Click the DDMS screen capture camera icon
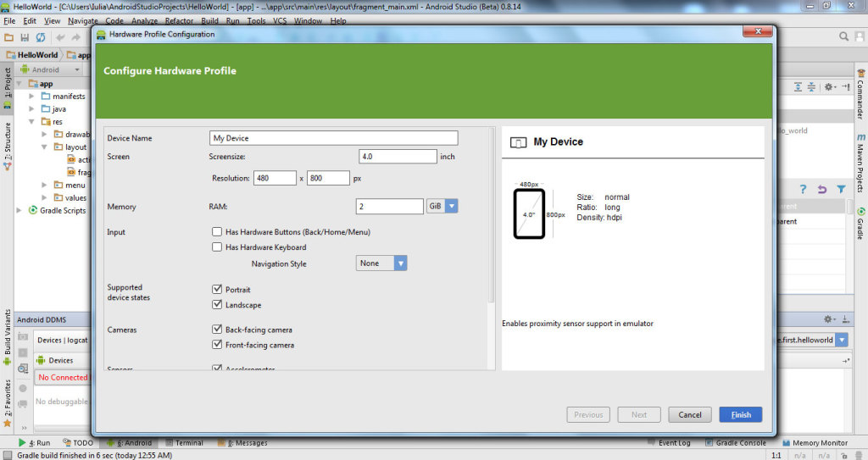868x460 pixels. tap(23, 336)
